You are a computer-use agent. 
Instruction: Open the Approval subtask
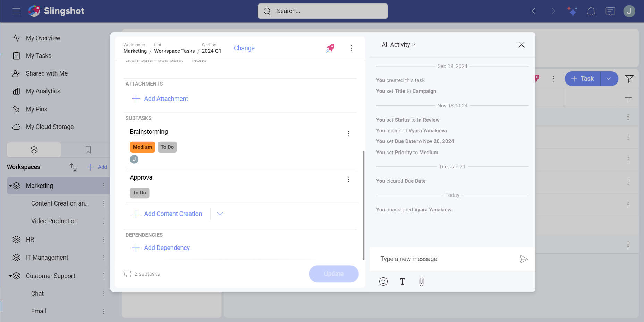(142, 177)
